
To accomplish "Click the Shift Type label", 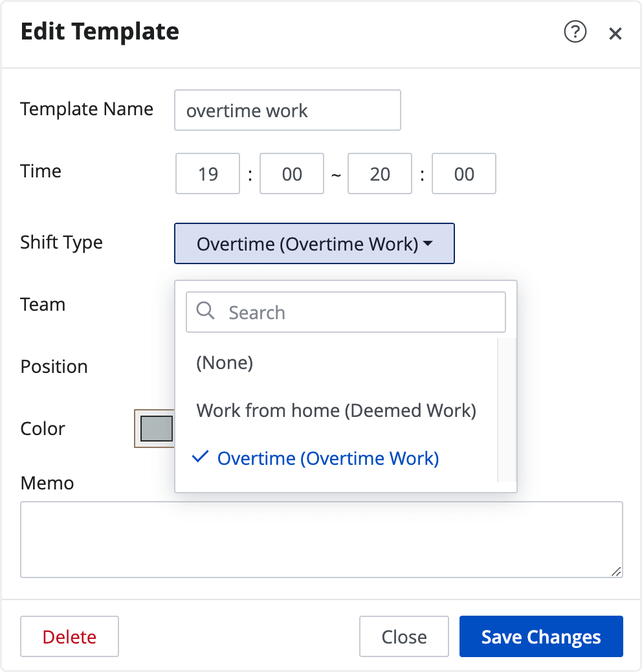I will 61,243.
